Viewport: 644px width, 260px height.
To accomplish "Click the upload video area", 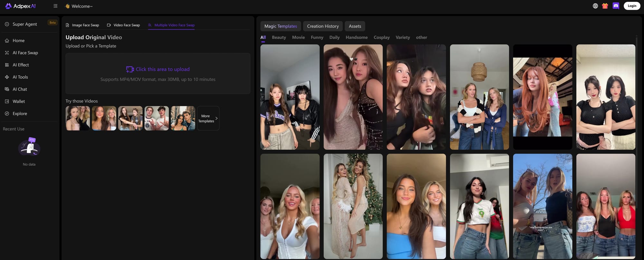I will pyautogui.click(x=158, y=74).
